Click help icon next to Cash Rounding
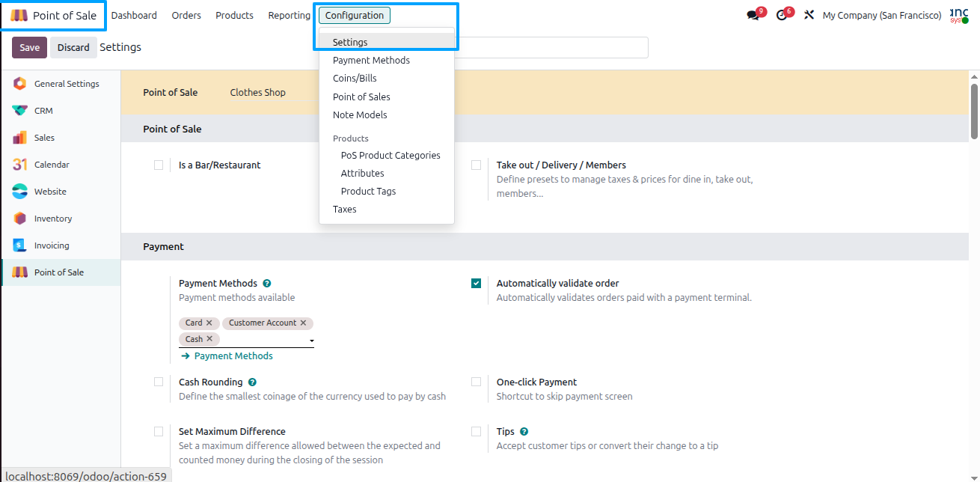The height and width of the screenshot is (482, 980). (x=252, y=382)
